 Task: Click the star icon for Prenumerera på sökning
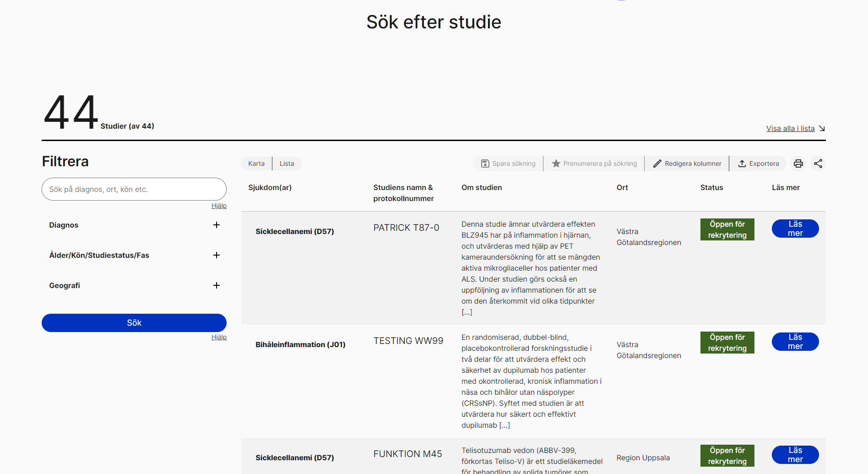point(556,163)
